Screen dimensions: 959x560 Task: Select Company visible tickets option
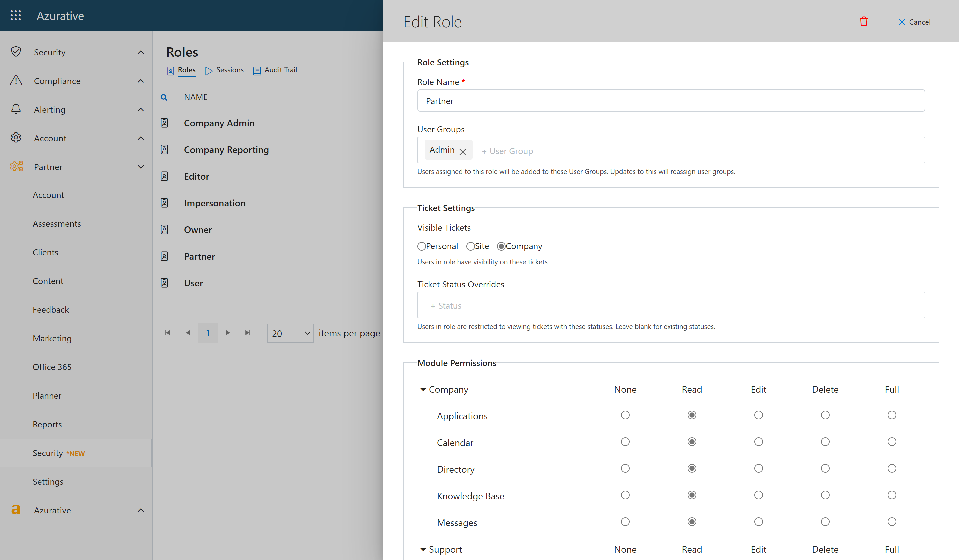point(501,247)
